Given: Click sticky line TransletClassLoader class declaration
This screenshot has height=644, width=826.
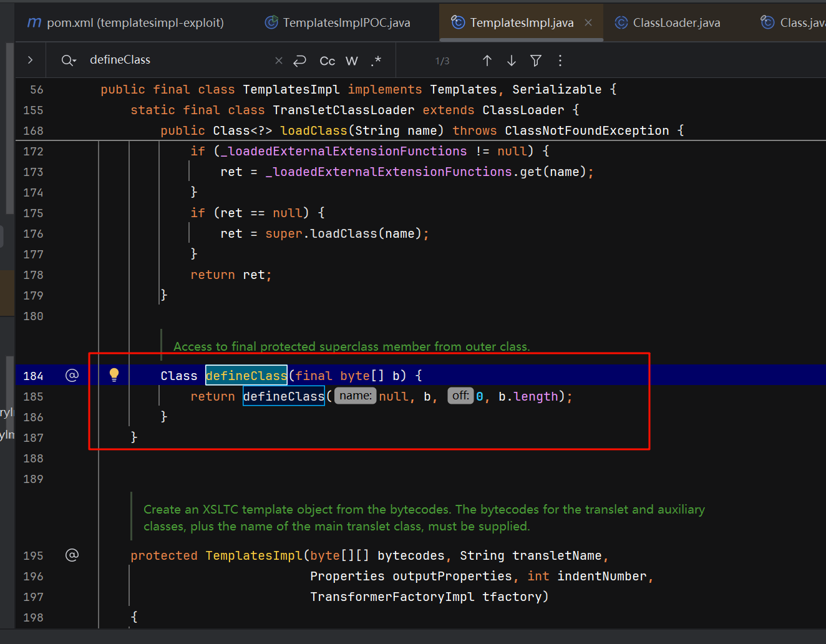Looking at the screenshot, I should coord(355,110).
